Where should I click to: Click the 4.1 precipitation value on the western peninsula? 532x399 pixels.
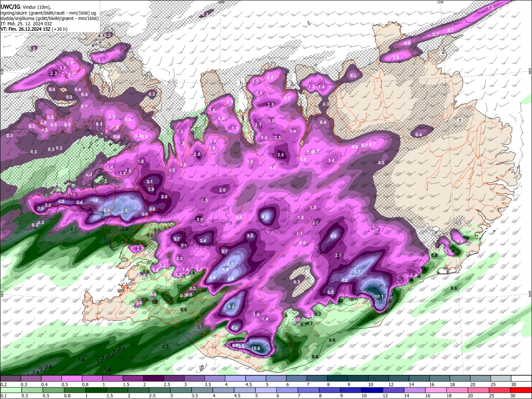click(62, 201)
